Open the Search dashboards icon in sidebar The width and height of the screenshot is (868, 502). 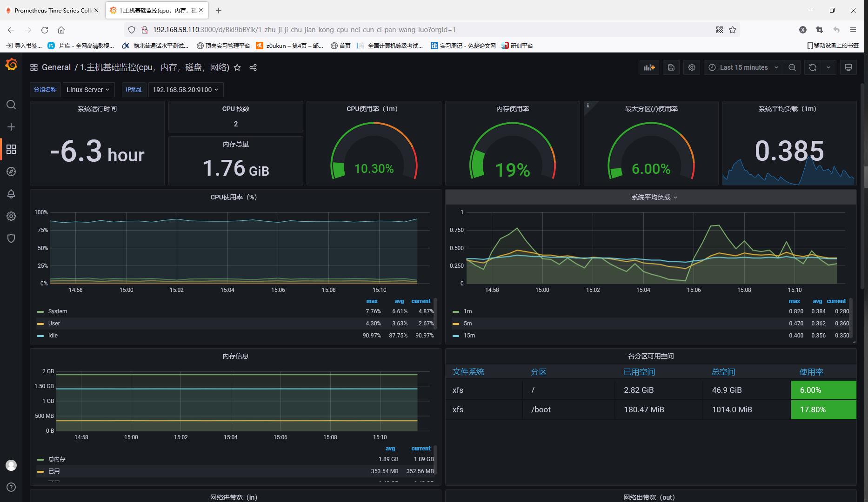[11, 105]
